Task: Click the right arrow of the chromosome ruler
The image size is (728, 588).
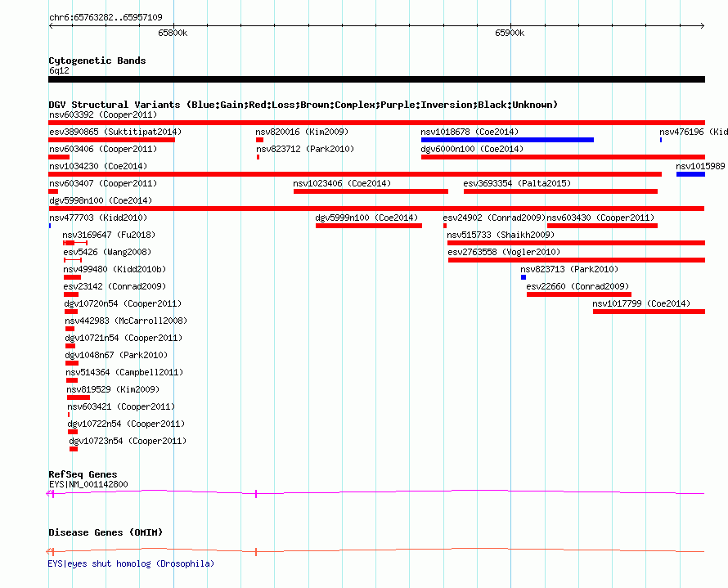Action: pyautogui.click(x=703, y=25)
